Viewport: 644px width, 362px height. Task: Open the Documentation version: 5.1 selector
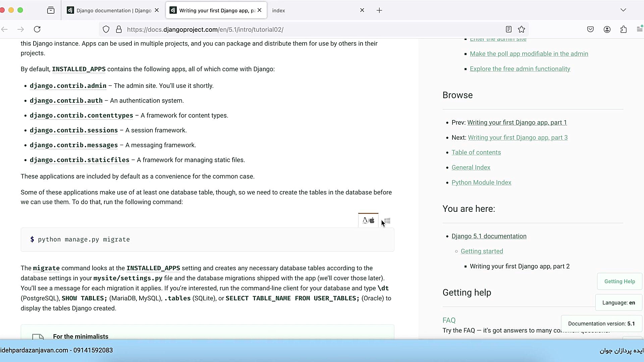pos(601,323)
